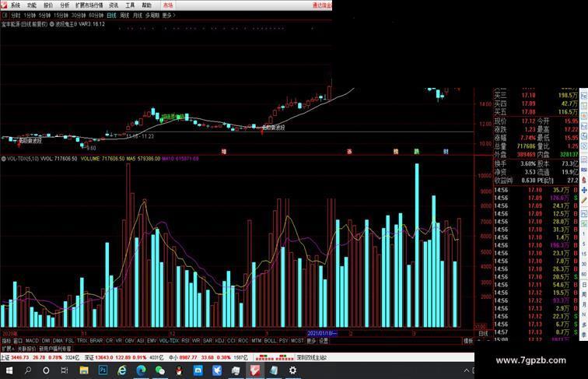Select the RSI indicator
The image size is (588, 379).
(185, 341)
